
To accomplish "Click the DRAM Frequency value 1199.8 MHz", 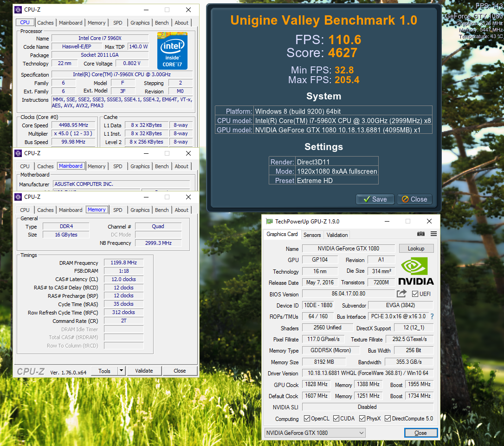I will coord(123,262).
